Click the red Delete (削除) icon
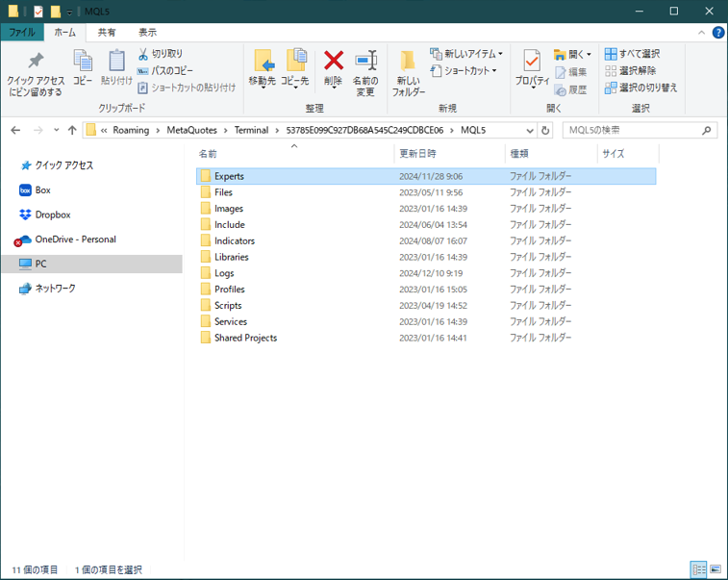Image resolution: width=728 pixels, height=580 pixels. 333,63
